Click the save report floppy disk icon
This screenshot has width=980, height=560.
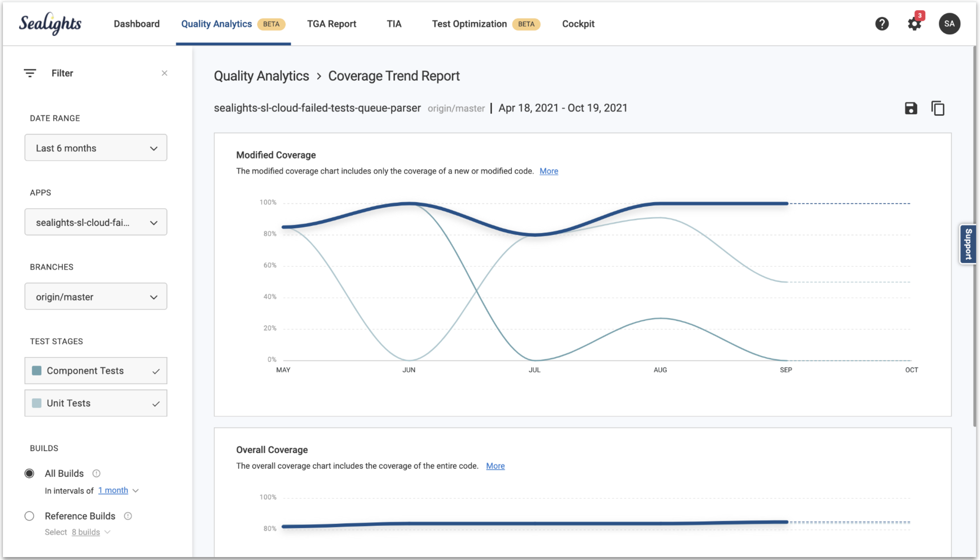(x=910, y=108)
